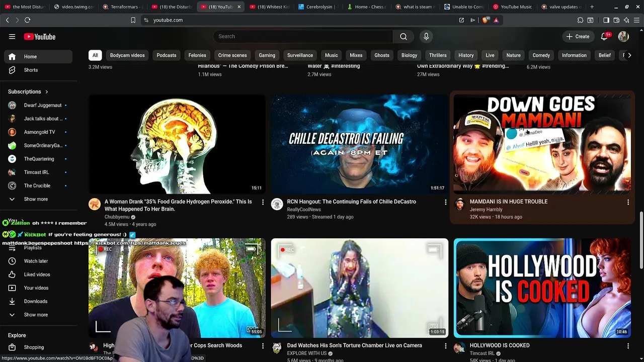Select the All filter chip

[95, 55]
